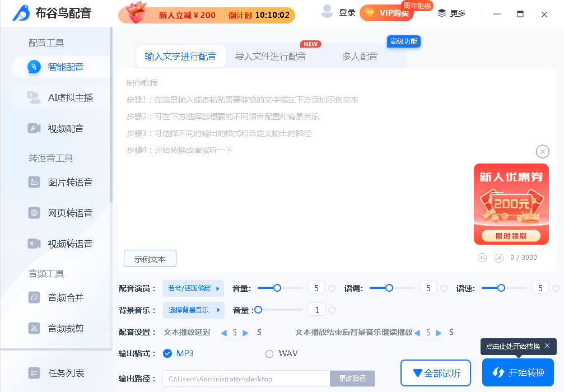The image size is (564, 392).
Task: Click the 开始转换 button
Action: tap(518, 372)
